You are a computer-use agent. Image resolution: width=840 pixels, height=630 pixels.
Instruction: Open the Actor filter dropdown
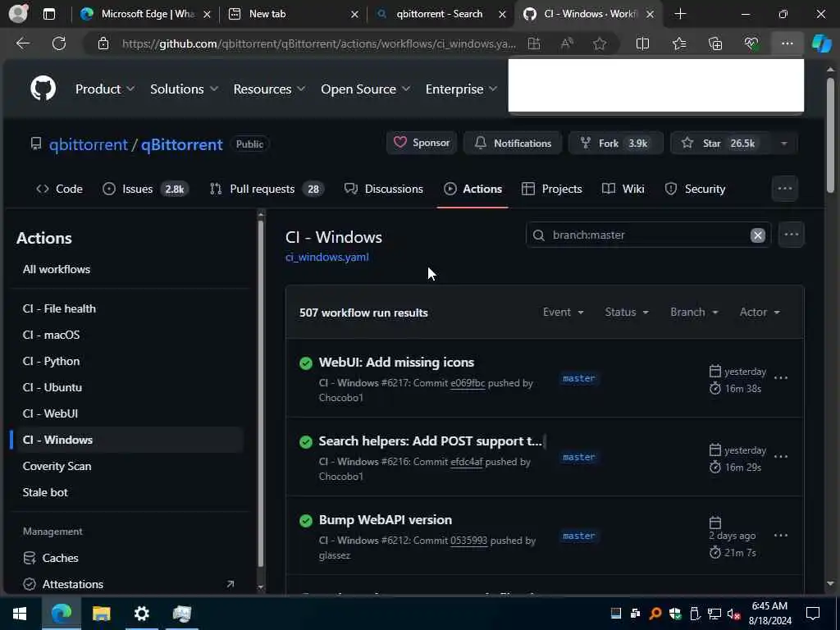(x=760, y=312)
